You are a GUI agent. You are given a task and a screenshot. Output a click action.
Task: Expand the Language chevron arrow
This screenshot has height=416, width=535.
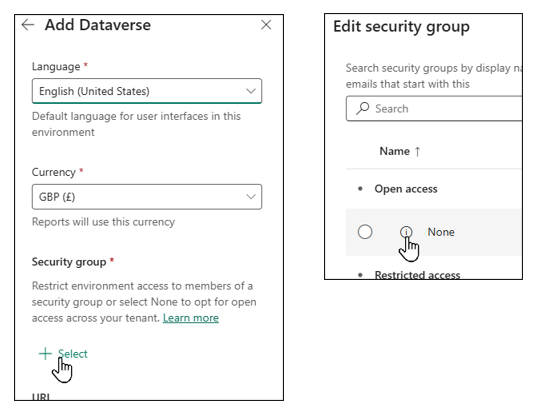[251, 91]
